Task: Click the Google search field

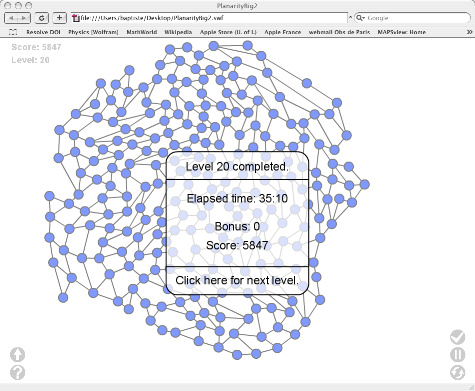Action: pyautogui.click(x=413, y=18)
